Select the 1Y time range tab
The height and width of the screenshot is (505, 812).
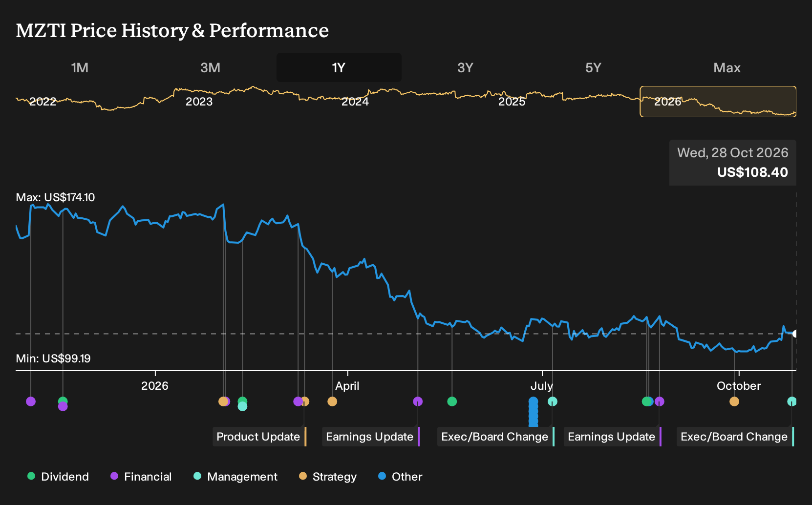click(339, 68)
